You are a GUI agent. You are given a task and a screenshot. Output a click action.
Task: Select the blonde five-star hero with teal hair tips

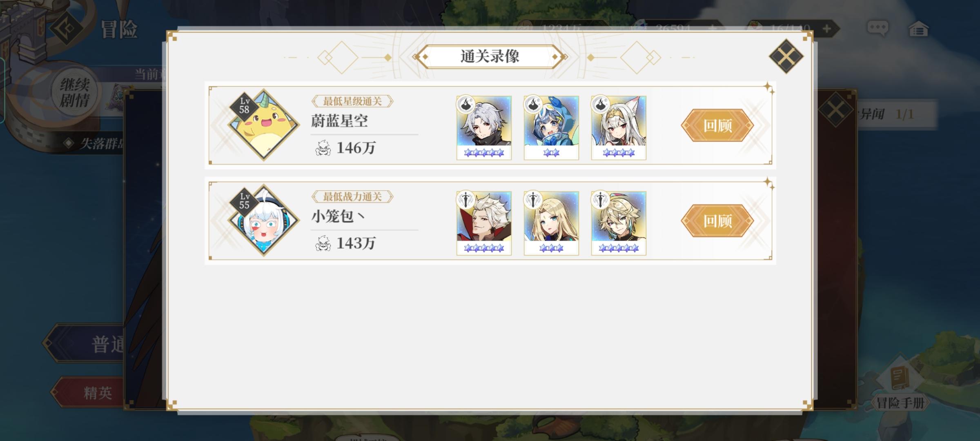tap(619, 223)
